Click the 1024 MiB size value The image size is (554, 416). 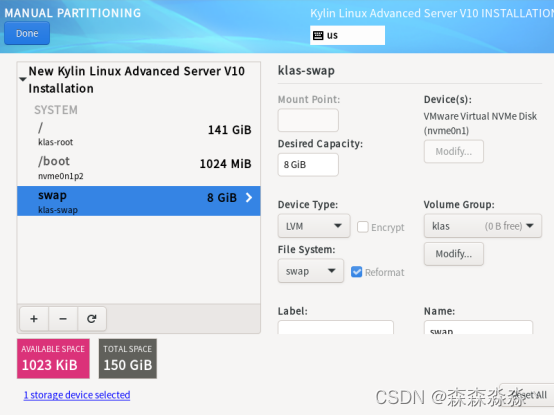[225, 164]
